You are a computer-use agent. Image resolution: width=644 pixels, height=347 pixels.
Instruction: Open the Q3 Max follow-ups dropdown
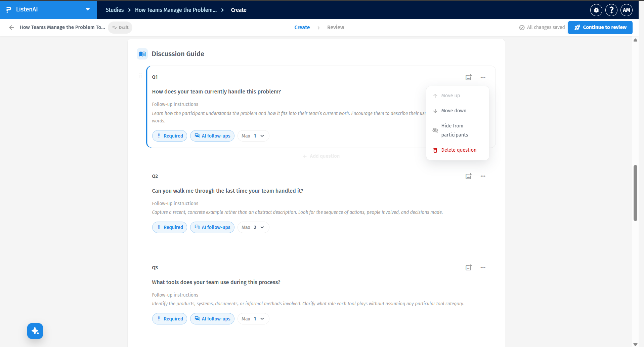[253, 319]
